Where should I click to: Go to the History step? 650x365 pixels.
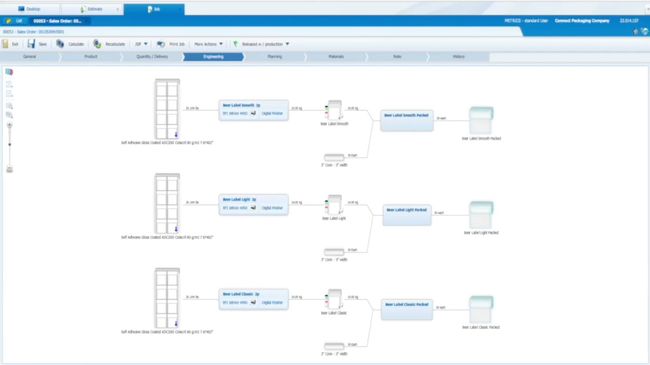tap(458, 56)
